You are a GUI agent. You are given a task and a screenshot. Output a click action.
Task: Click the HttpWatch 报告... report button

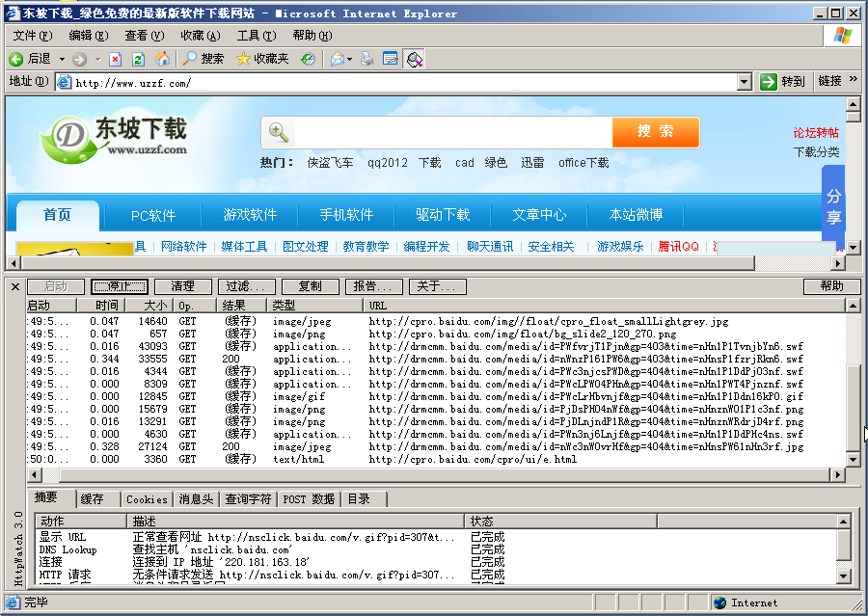tap(374, 286)
